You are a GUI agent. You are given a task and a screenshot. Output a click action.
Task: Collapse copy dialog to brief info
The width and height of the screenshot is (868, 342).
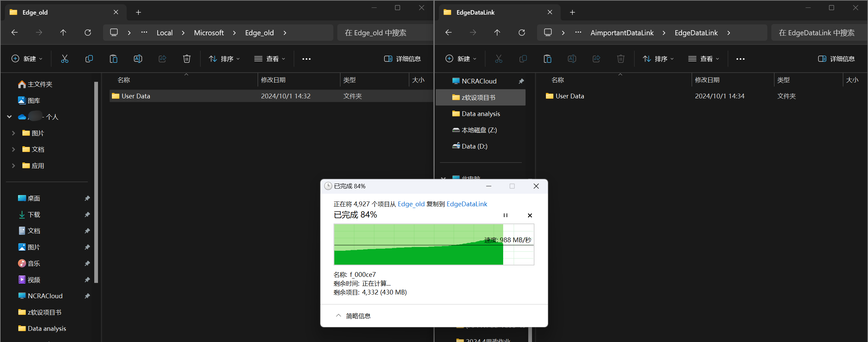[x=353, y=316]
